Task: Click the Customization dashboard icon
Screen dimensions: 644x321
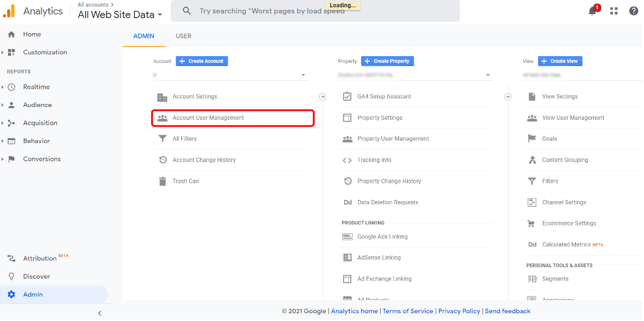Action: pos(12,52)
